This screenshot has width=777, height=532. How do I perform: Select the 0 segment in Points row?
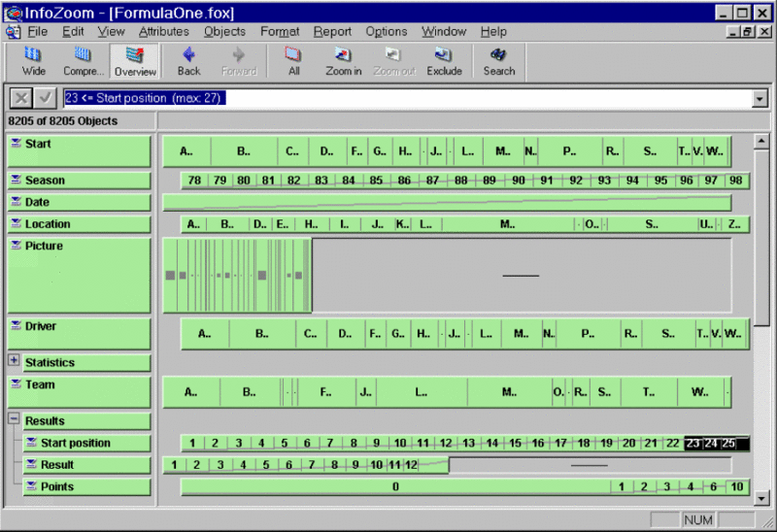[395, 486]
